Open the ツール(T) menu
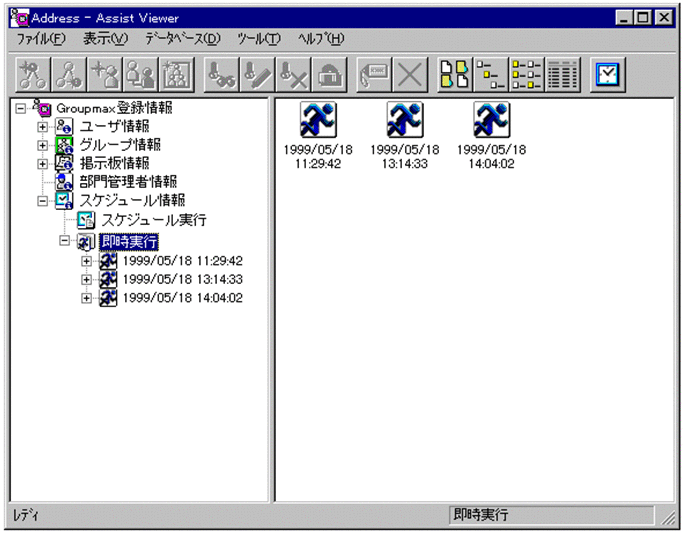The width and height of the screenshot is (685, 537). pyautogui.click(x=259, y=39)
